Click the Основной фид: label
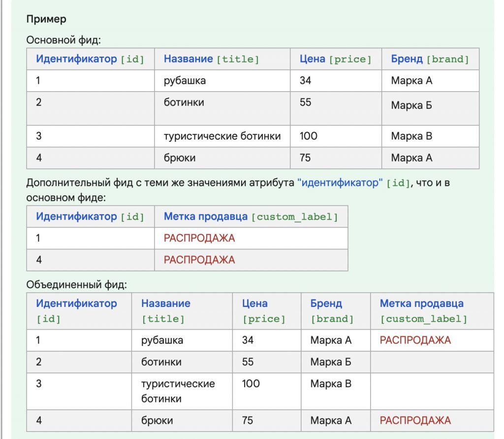This screenshot has width=504, height=439. click(63, 40)
